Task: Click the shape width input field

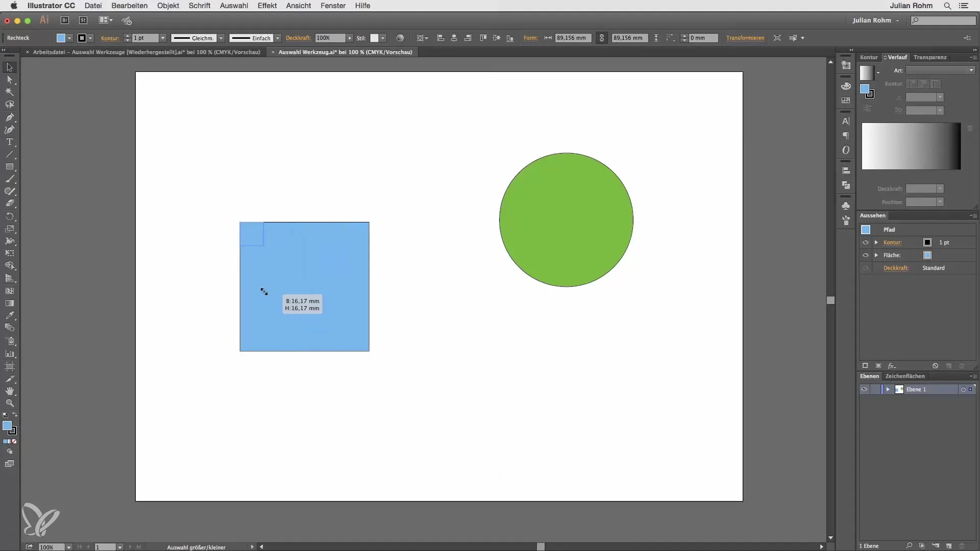Action: [573, 38]
